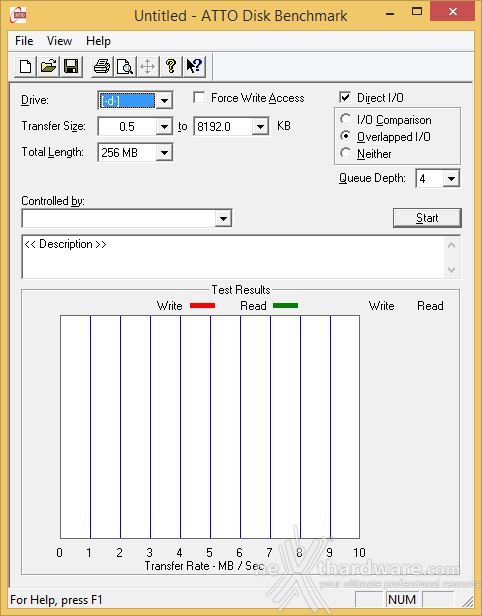The image size is (482, 616).
Task: Open the 0.5 transfer size minimum dropdown
Action: click(x=164, y=126)
